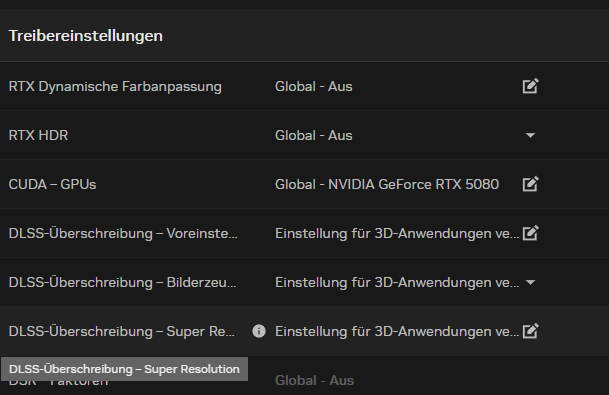Select the DLSS-Überschreibung – Super Re… label
Screen dimensions: 609x395
tap(122, 331)
